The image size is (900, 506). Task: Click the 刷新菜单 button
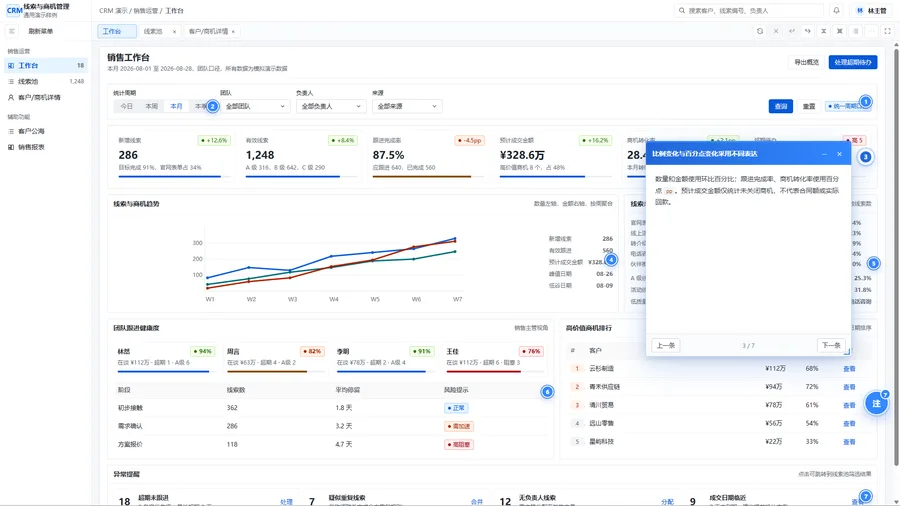41,31
